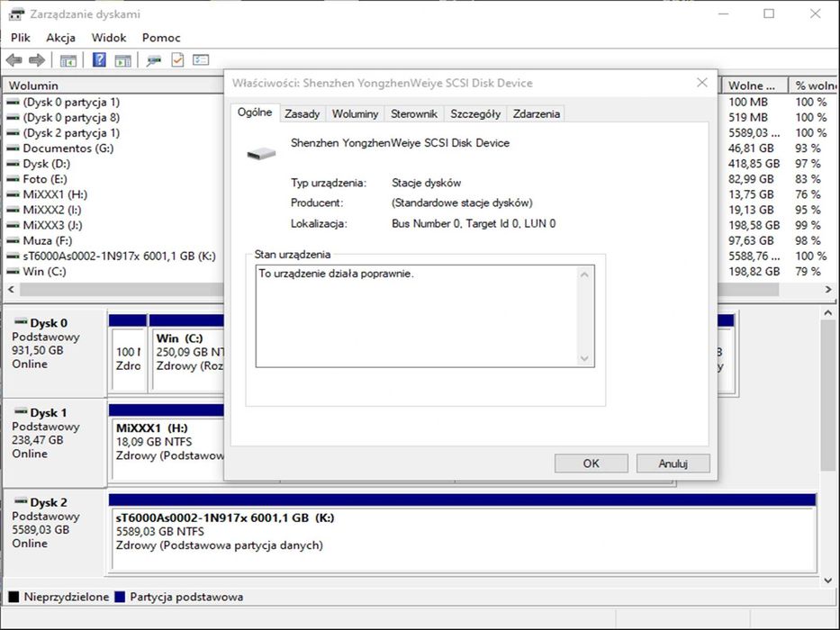Open the Pomoc menu
This screenshot has height=630, width=840.
pyautogui.click(x=161, y=38)
